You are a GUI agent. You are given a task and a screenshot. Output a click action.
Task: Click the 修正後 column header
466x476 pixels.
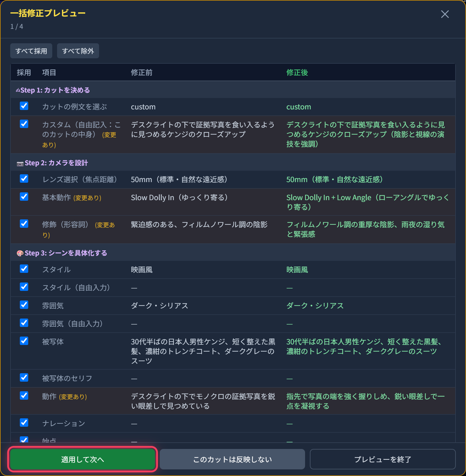click(x=297, y=72)
